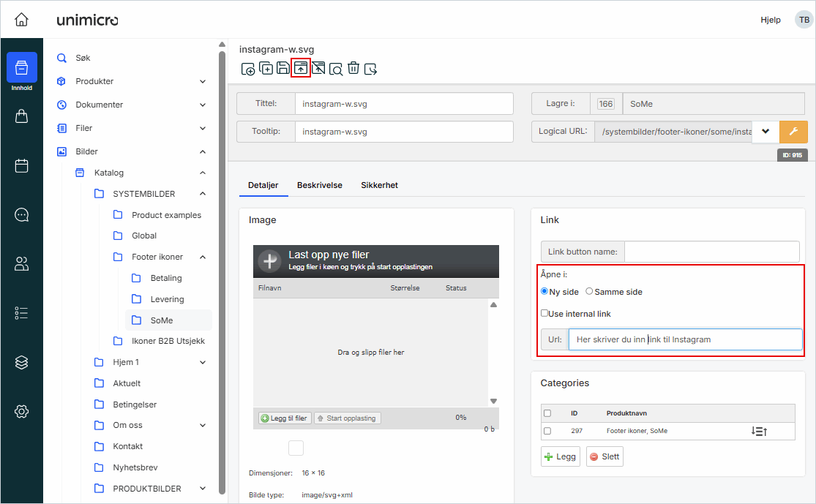Click the publish icon with up arrow

tap(301, 69)
